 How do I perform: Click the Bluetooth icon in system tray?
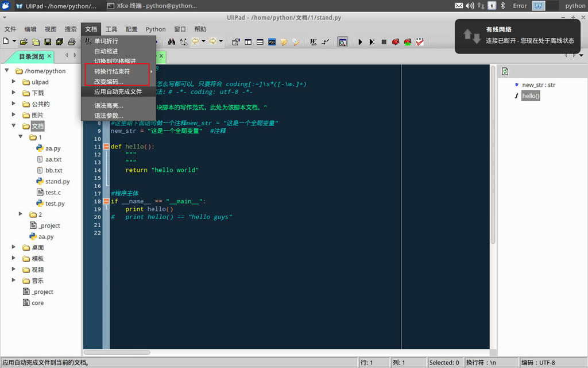[503, 6]
